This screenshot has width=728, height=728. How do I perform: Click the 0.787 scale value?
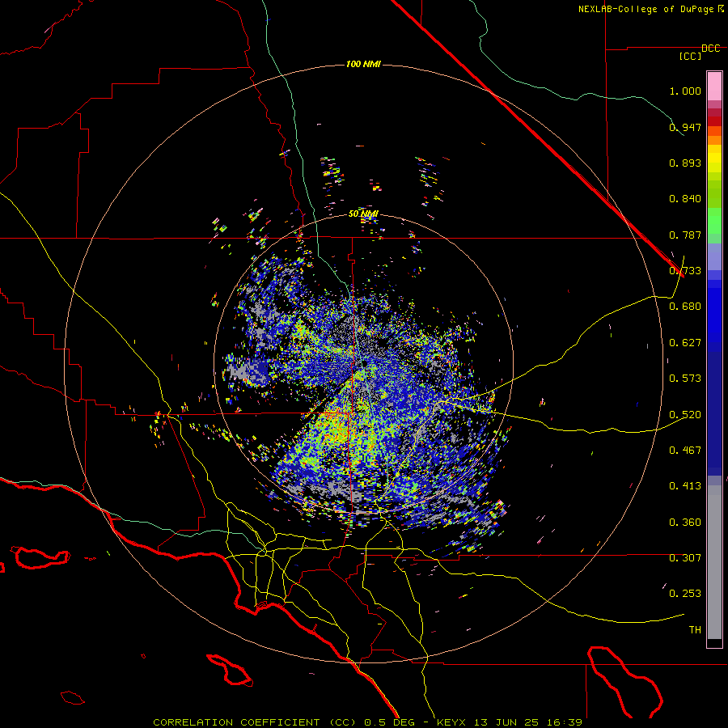[x=685, y=235]
